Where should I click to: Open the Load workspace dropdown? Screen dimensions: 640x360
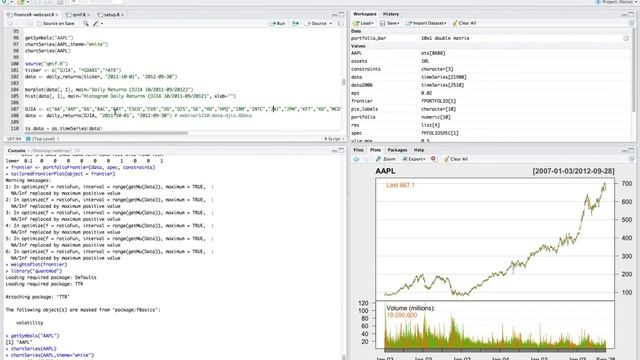point(363,23)
